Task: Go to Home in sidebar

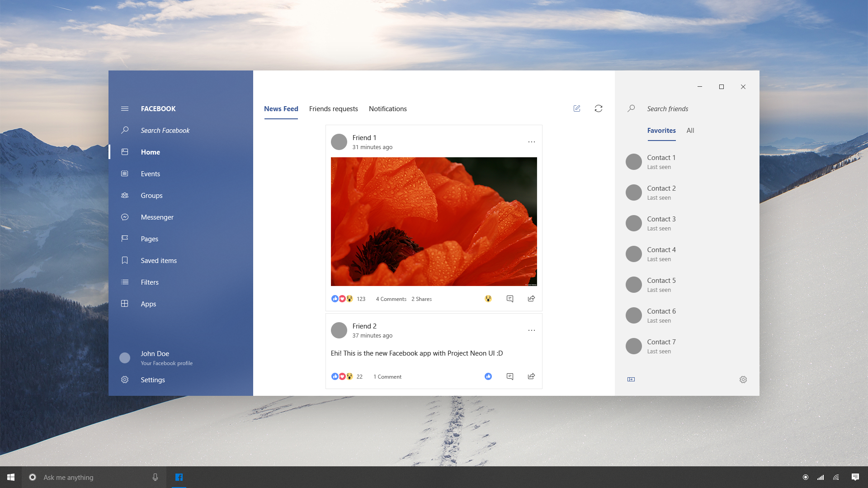Action: tap(181, 152)
